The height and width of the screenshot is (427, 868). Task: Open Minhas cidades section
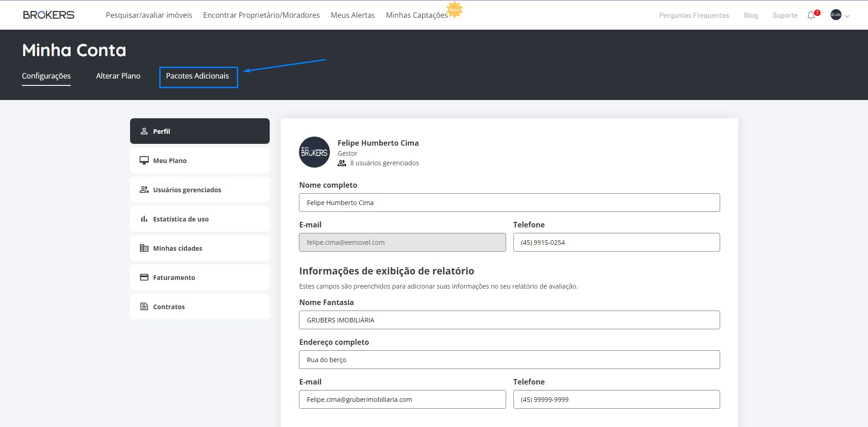pyautogui.click(x=200, y=248)
